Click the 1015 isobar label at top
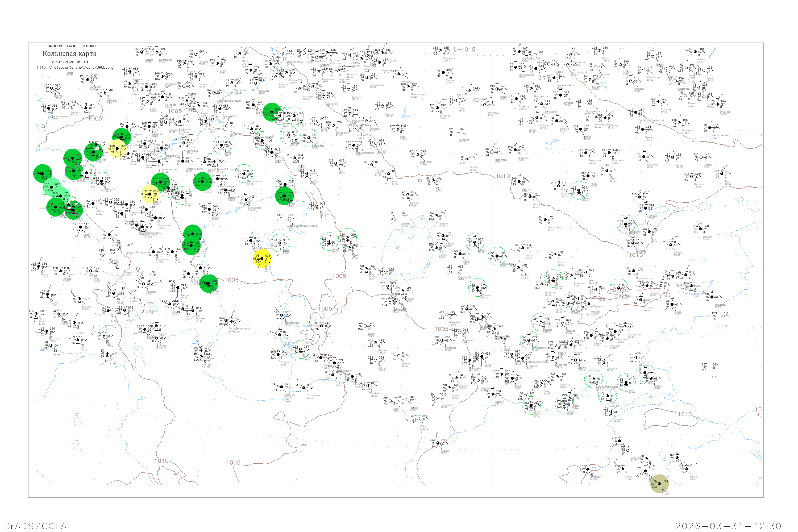This screenshot has width=798, height=532. [468, 49]
